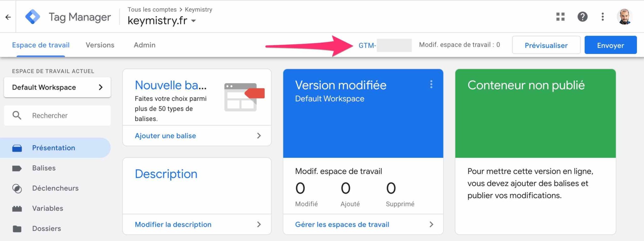Click the back arrow icon
The width and height of the screenshot is (644, 241).
pyautogui.click(x=8, y=17)
